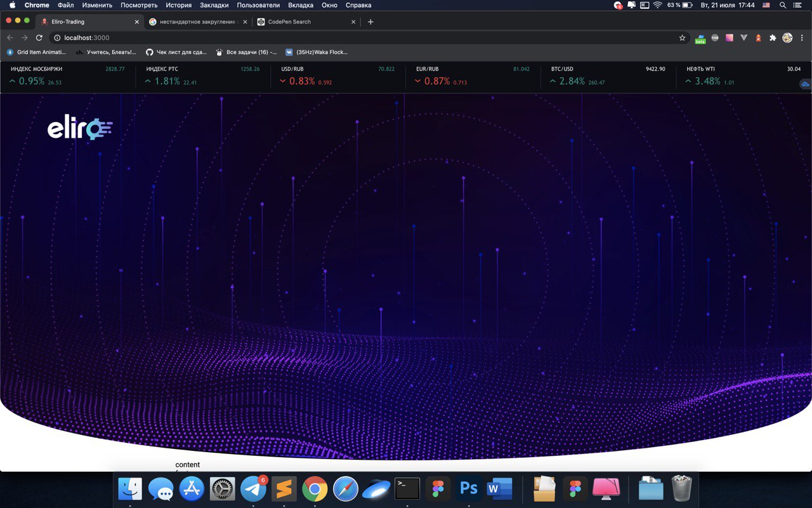The height and width of the screenshot is (508, 812).
Task: Open the Apple menu
Action: [x=12, y=5]
